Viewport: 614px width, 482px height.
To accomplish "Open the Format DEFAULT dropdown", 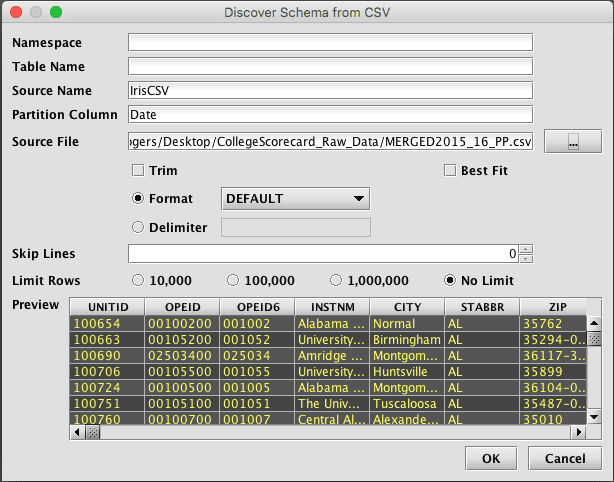I will click(295, 199).
